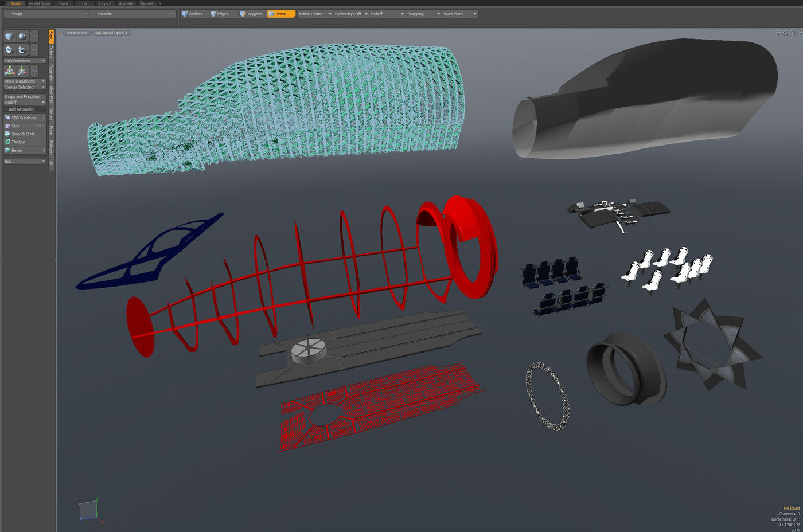Click the viewport zoom magnifier icon
Image resolution: width=803 pixels, height=532 pixels.
[792, 33]
